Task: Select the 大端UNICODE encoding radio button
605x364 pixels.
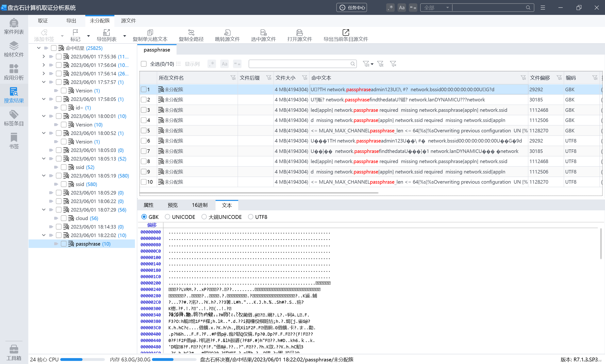Action: pos(204,217)
